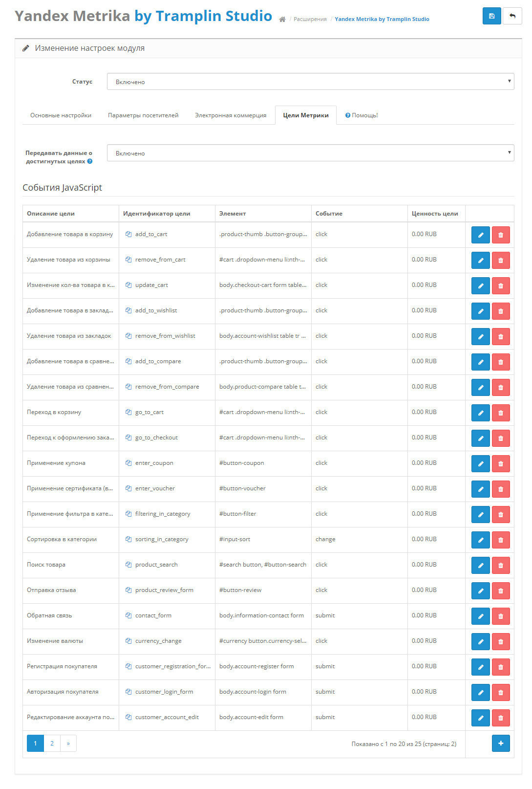Screen dimensions: 532x789
Task: Click the home icon in breadcrumbs
Action: 282,20
